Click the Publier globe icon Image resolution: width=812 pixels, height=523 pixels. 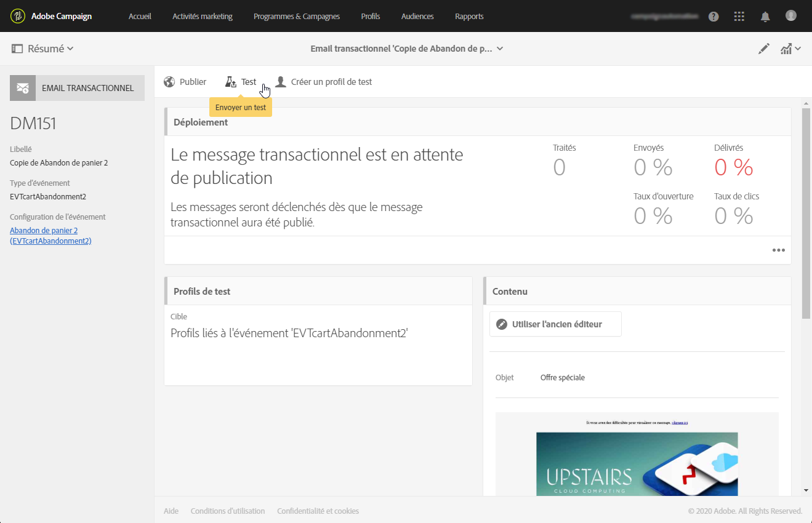pos(169,82)
